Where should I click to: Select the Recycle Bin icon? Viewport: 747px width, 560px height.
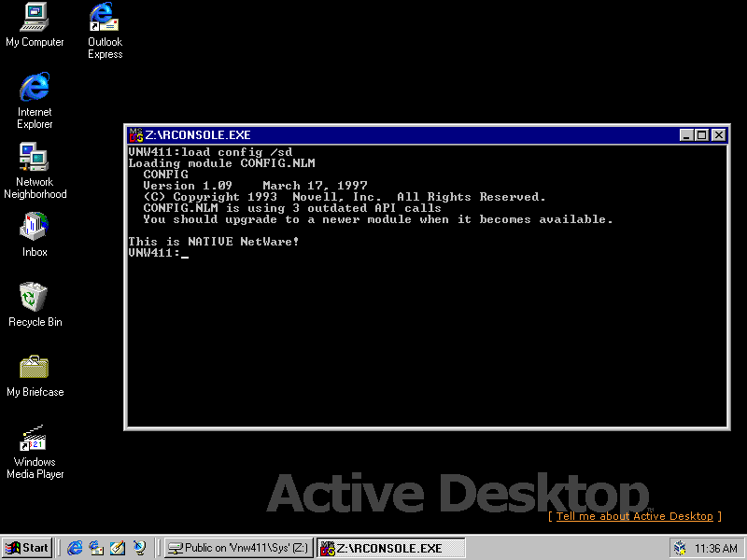pyautogui.click(x=35, y=304)
